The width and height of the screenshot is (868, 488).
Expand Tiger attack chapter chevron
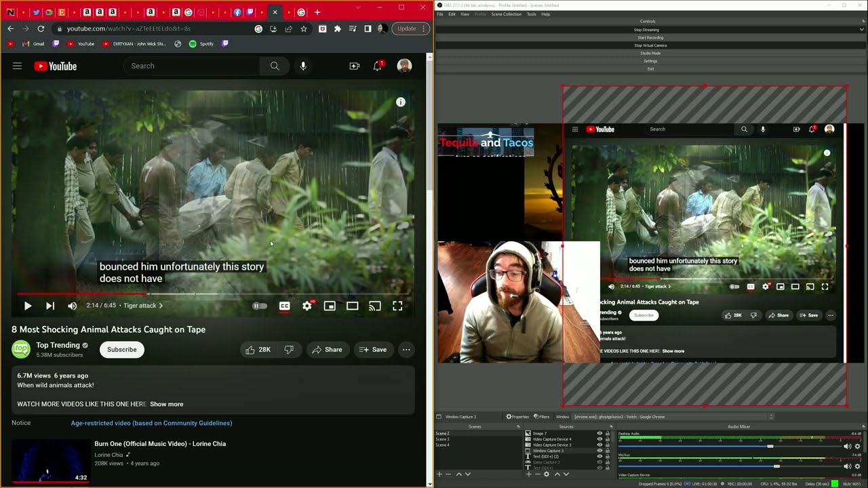coord(161,306)
